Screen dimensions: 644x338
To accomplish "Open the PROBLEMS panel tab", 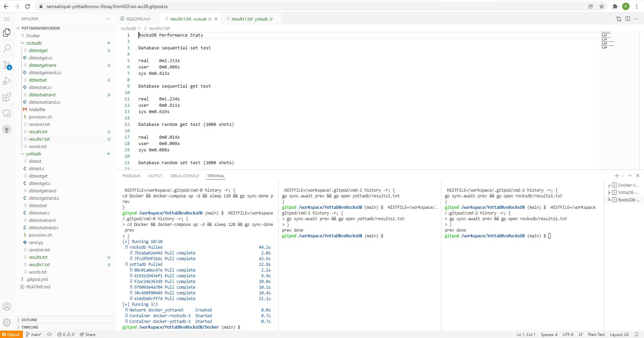I will click(x=131, y=176).
